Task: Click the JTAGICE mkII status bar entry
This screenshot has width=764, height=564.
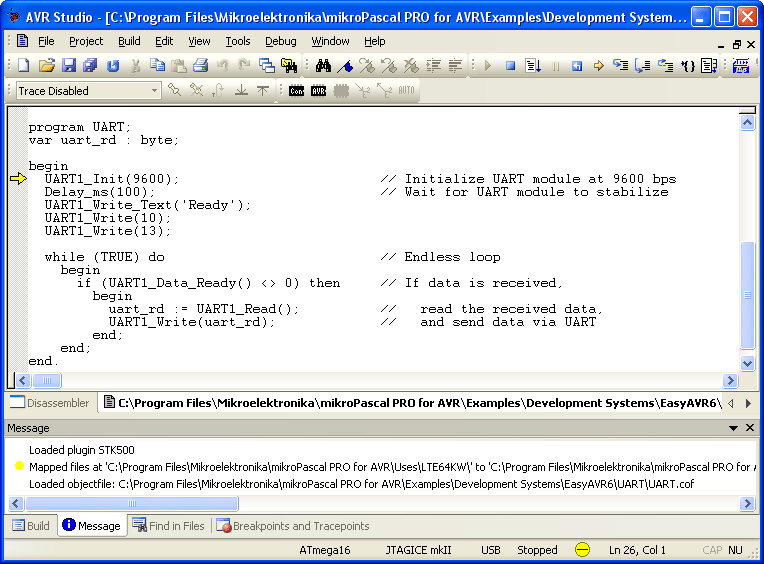Action: [418, 550]
